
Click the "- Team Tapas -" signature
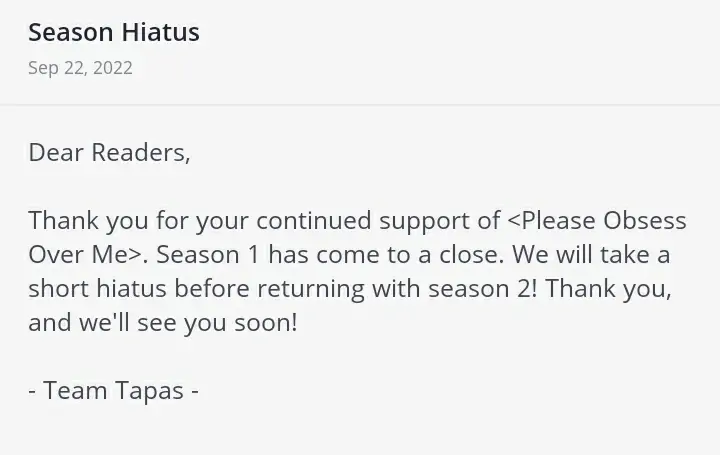click(113, 390)
